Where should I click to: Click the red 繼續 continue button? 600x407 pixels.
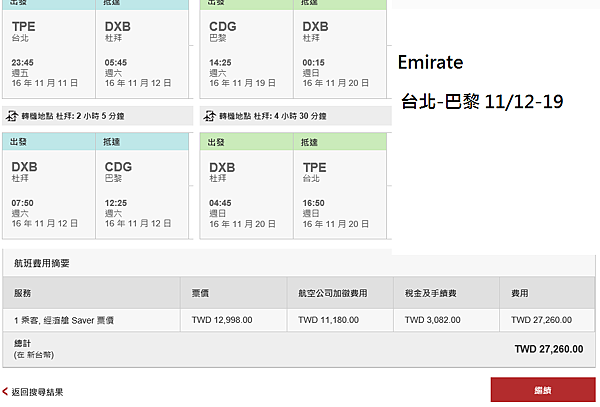543,390
